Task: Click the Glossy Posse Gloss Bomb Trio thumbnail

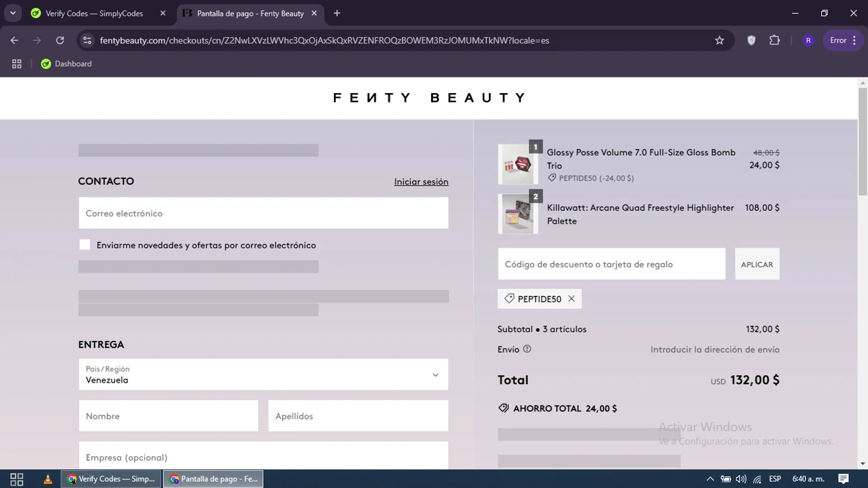Action: click(x=518, y=164)
